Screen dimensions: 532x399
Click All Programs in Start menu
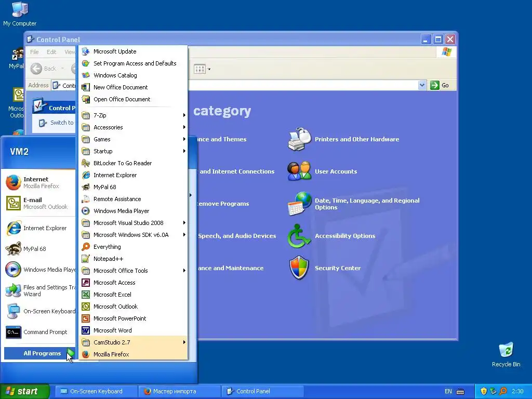click(39, 353)
